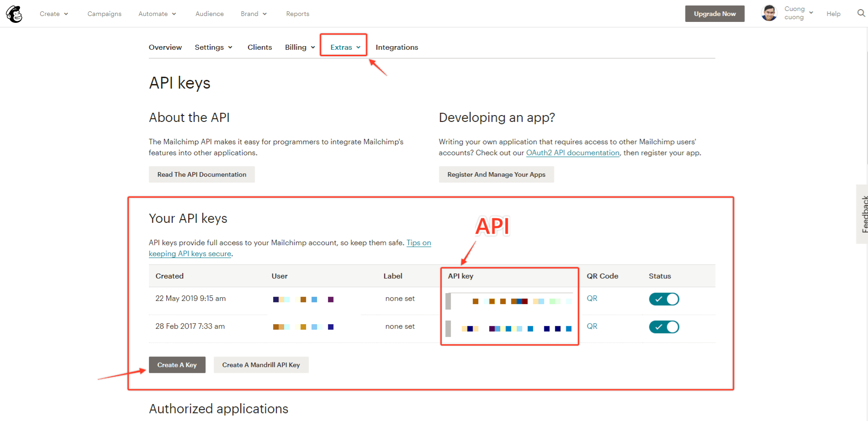Go to Audience in top navigation
This screenshot has height=421, width=868.
pyautogui.click(x=210, y=14)
